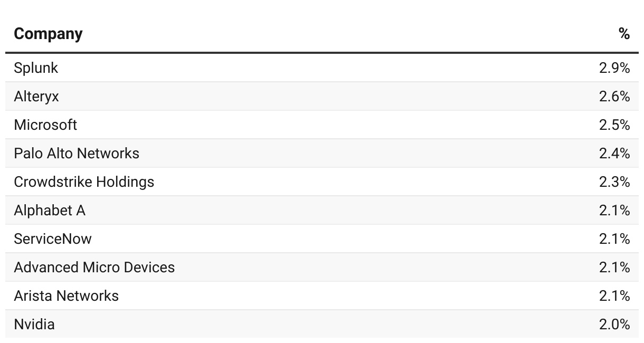Click Nvidia's 2.0% percentage cell
Screen dimensions: 644x343
[614, 325]
